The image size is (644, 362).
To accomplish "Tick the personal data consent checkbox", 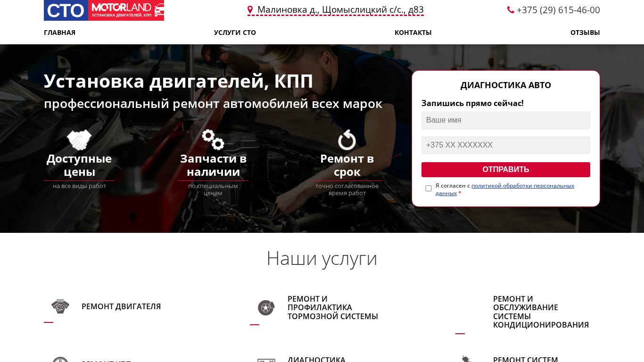I will click(429, 189).
